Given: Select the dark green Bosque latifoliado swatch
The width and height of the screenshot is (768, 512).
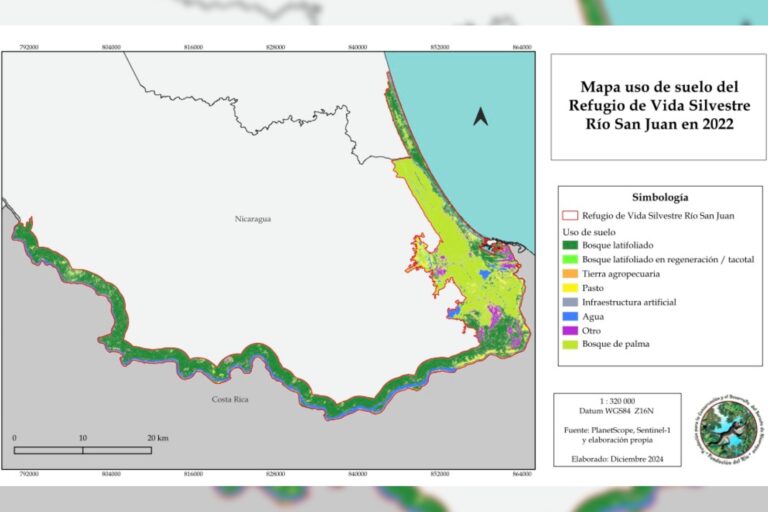Looking at the screenshot, I should (570, 245).
